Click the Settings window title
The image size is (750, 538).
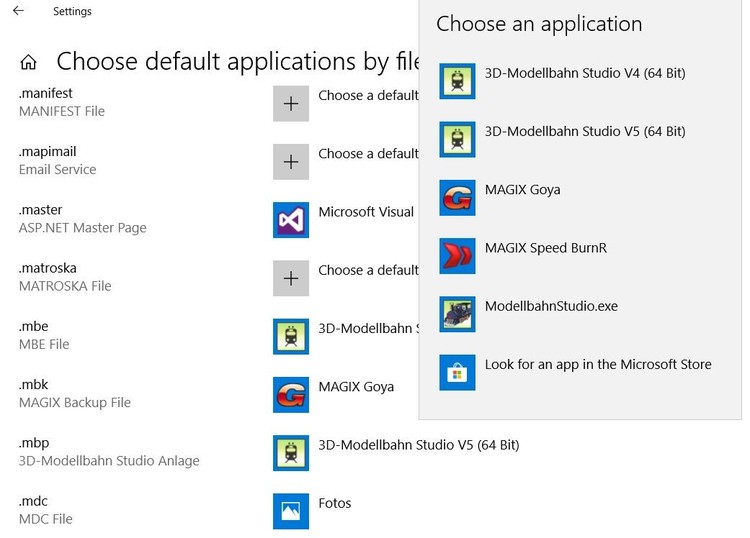[x=72, y=11]
